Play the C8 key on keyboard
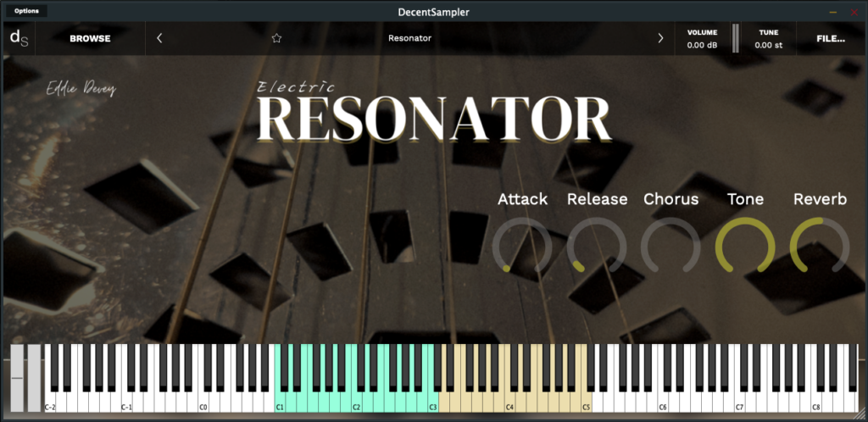Image resolution: width=868 pixels, height=422 pixels. point(816,403)
